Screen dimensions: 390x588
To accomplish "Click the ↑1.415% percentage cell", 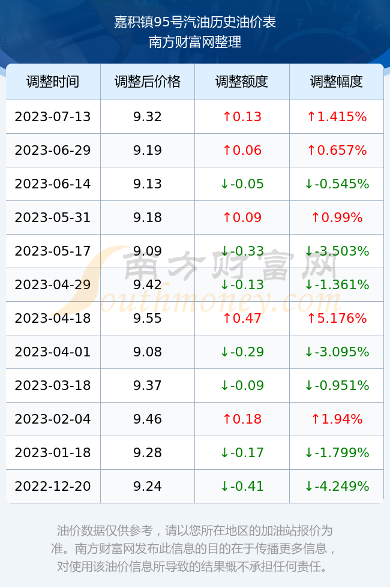I will [337, 116].
